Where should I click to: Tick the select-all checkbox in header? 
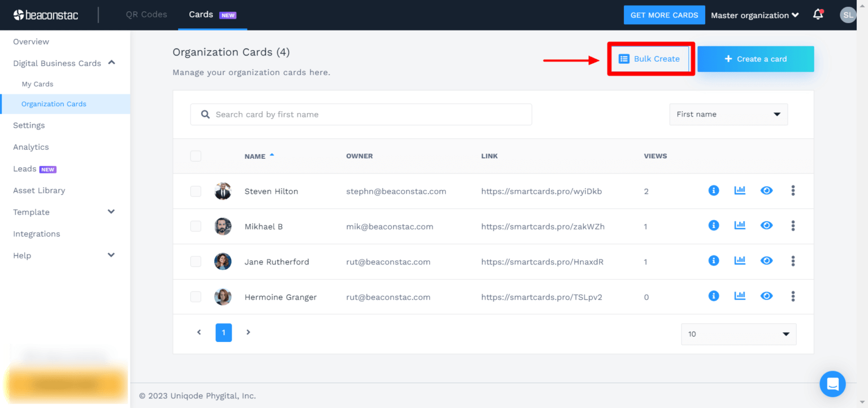click(196, 156)
